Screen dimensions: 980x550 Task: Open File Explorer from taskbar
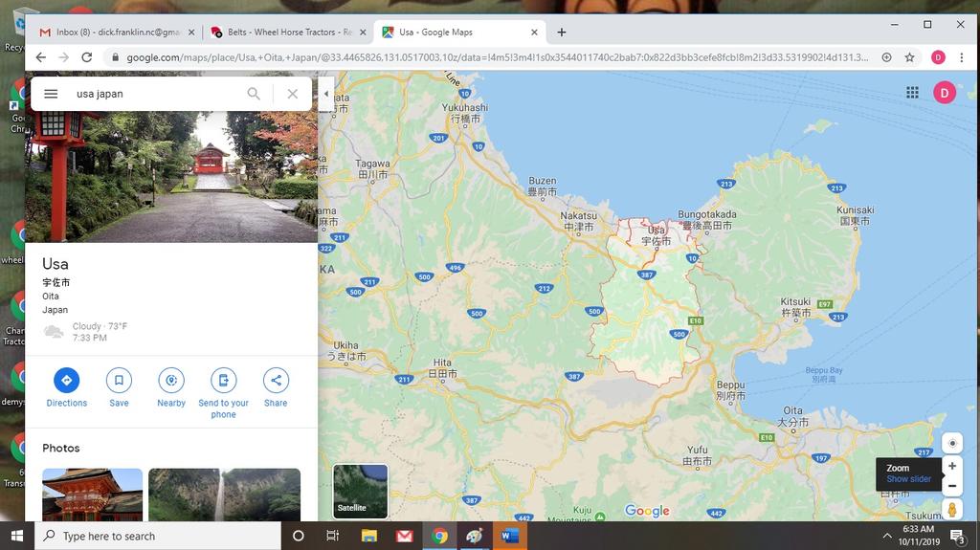coord(368,536)
